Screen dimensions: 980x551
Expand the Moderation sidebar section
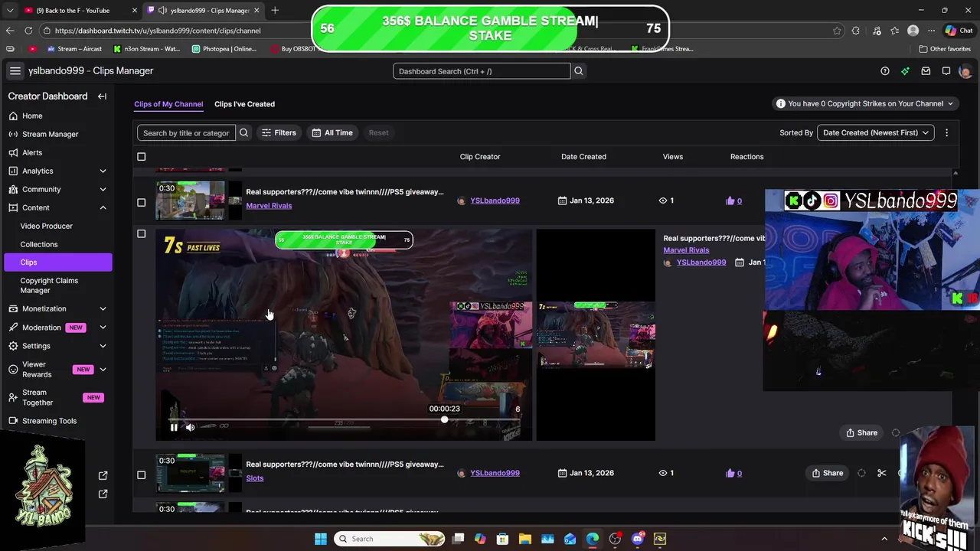(x=103, y=328)
